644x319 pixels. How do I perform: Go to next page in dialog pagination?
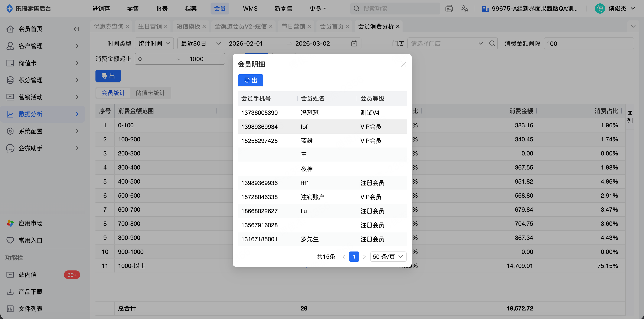[x=364, y=257]
